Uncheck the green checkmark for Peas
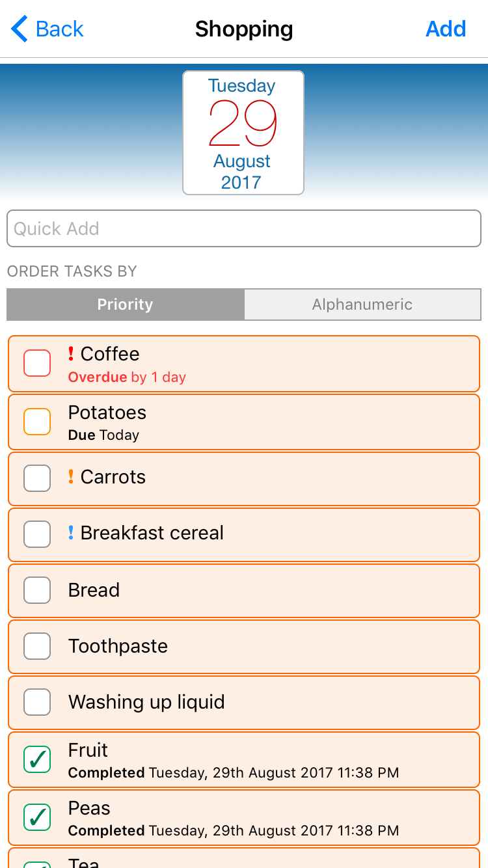 pyautogui.click(x=37, y=817)
